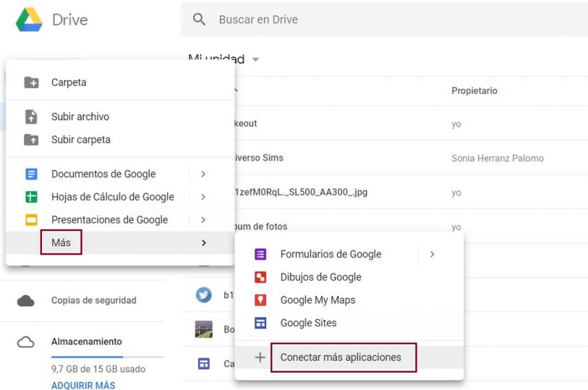Screen dimensions: 588x390
Task: Open Copias de seguridad
Action: [x=94, y=301]
